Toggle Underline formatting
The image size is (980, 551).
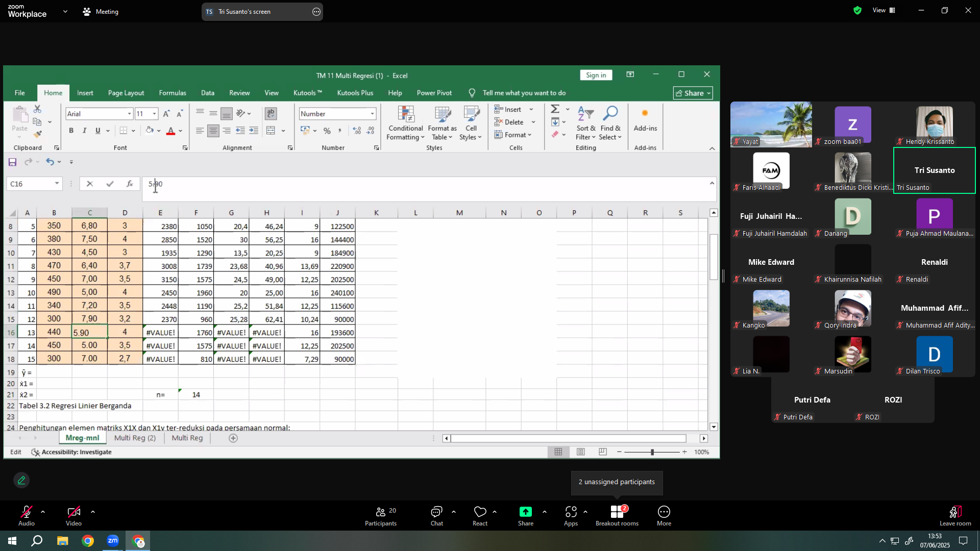coord(98,131)
